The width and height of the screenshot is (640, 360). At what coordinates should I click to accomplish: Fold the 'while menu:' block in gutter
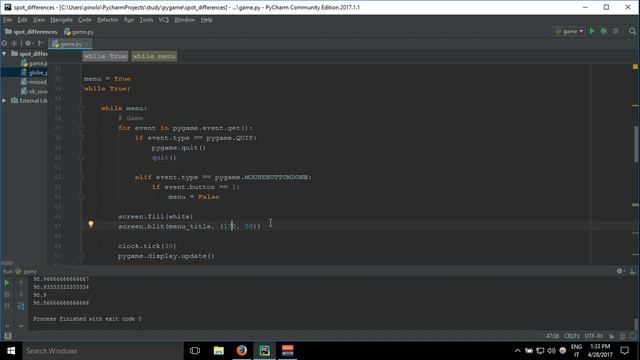[81, 108]
